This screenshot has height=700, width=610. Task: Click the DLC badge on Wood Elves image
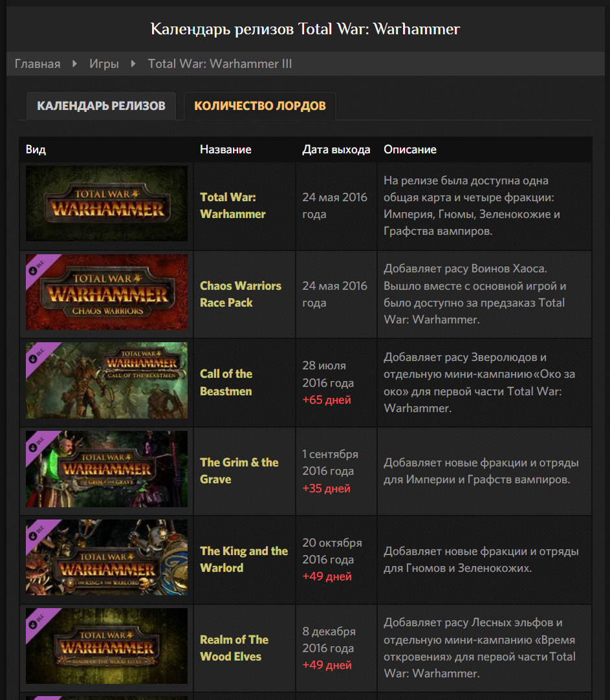pos(38,621)
